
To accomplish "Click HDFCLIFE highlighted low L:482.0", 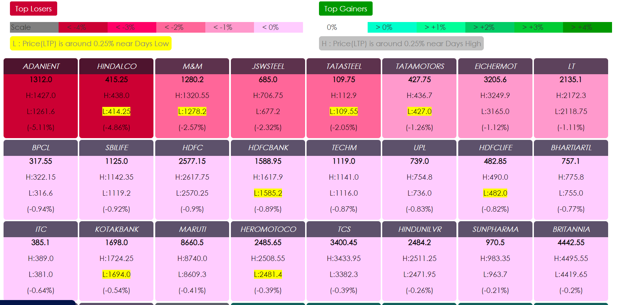I will pyautogui.click(x=495, y=193).
